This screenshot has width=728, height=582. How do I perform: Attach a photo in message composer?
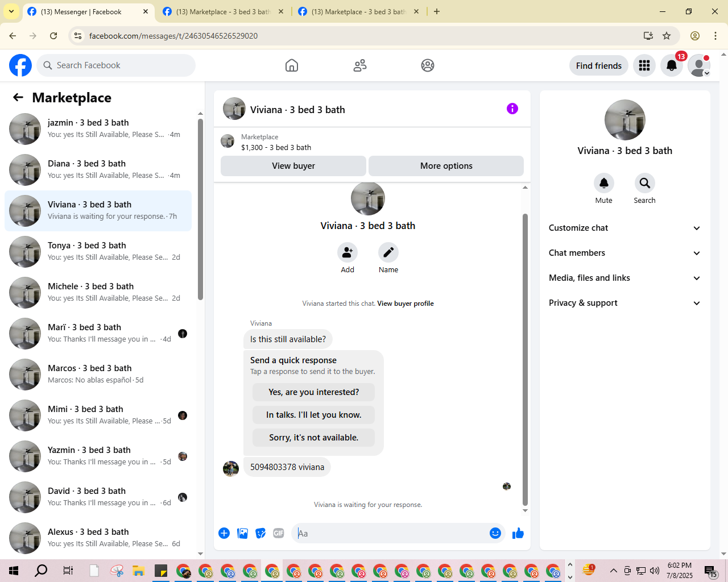[x=242, y=533]
